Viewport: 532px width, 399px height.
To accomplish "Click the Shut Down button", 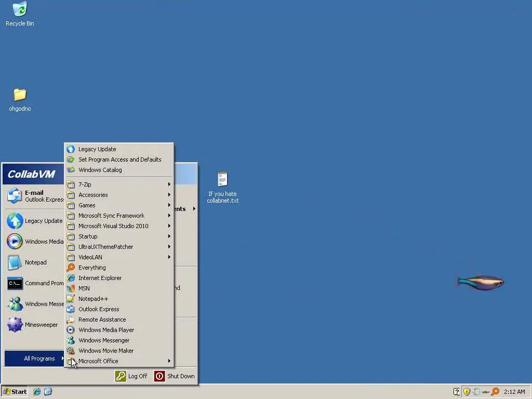I will point(175,376).
